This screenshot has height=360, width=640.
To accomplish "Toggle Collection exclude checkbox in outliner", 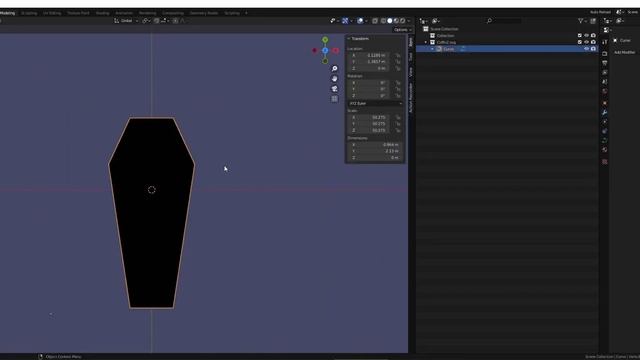I will (x=580, y=36).
